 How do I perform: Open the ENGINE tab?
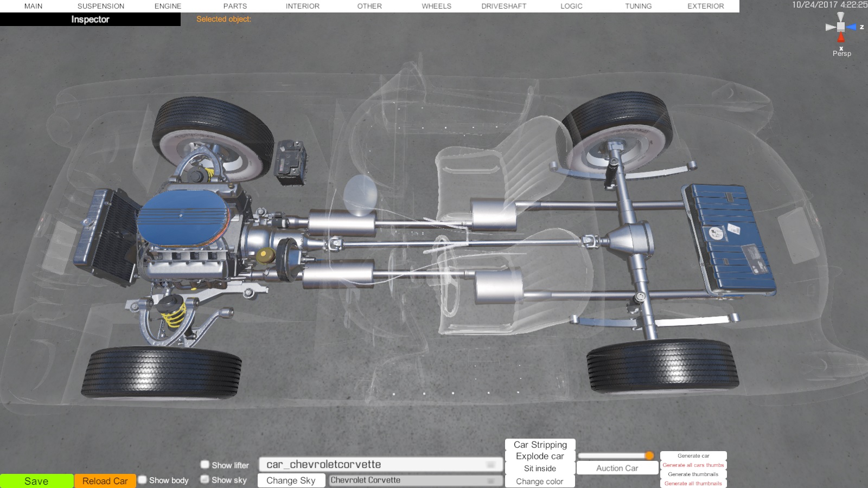(168, 6)
